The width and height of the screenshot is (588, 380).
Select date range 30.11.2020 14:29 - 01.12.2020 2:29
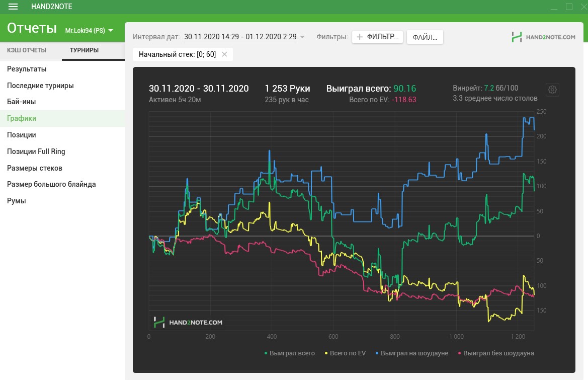(x=240, y=37)
